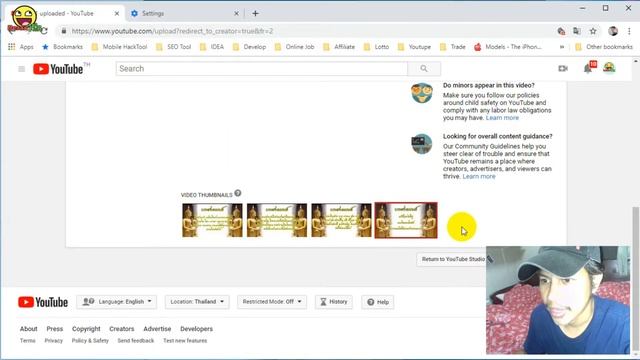
Task: Open the Affiliate bookmark folder
Action: (x=339, y=47)
